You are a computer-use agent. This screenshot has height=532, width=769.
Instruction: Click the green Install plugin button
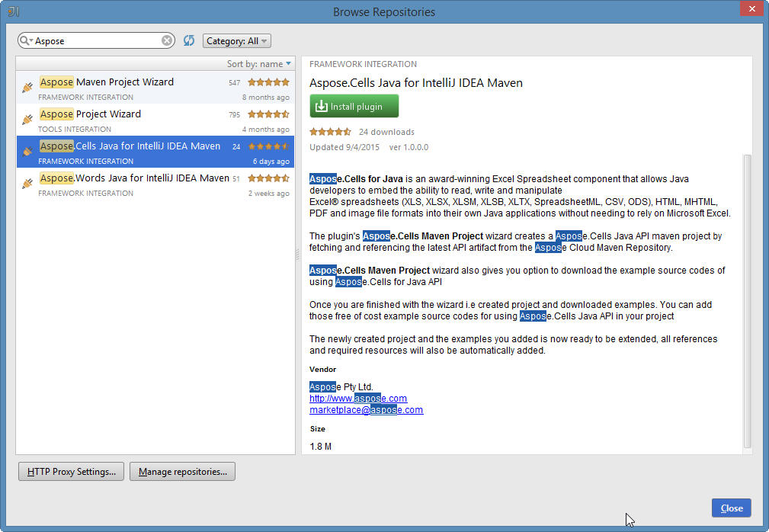point(354,107)
